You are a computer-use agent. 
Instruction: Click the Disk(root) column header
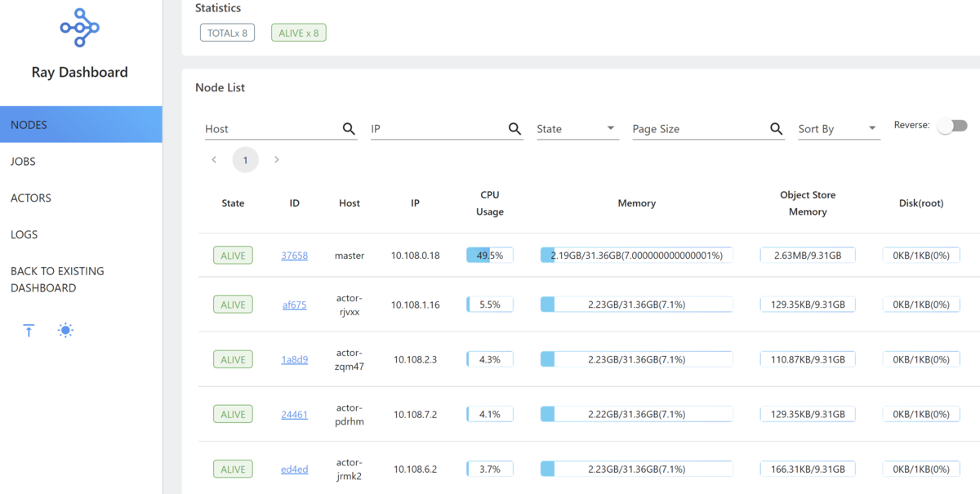(x=921, y=203)
